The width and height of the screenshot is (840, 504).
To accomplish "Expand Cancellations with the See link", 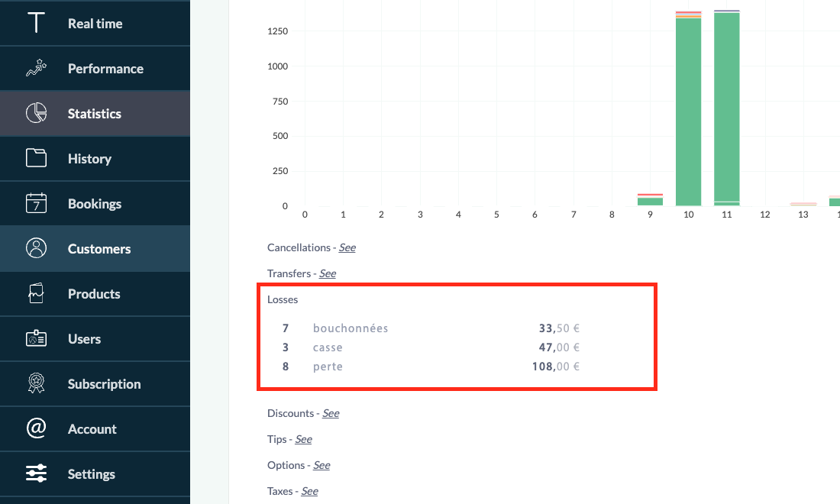I will click(347, 248).
